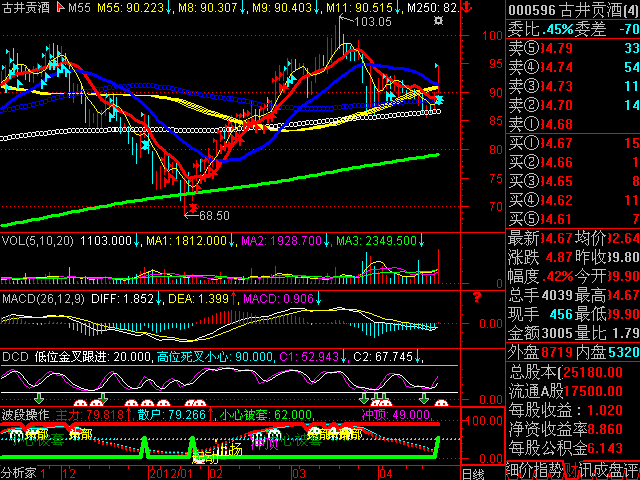Click the 内盘 5320 value
The width and height of the screenshot is (640, 480).
[x=624, y=352]
